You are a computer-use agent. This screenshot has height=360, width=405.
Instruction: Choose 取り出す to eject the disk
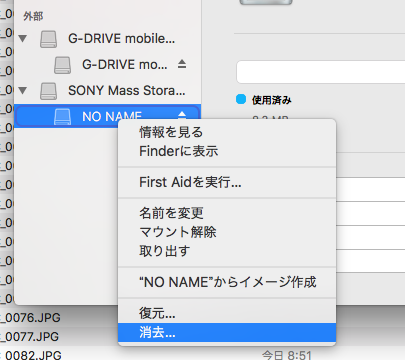pyautogui.click(x=227, y=251)
